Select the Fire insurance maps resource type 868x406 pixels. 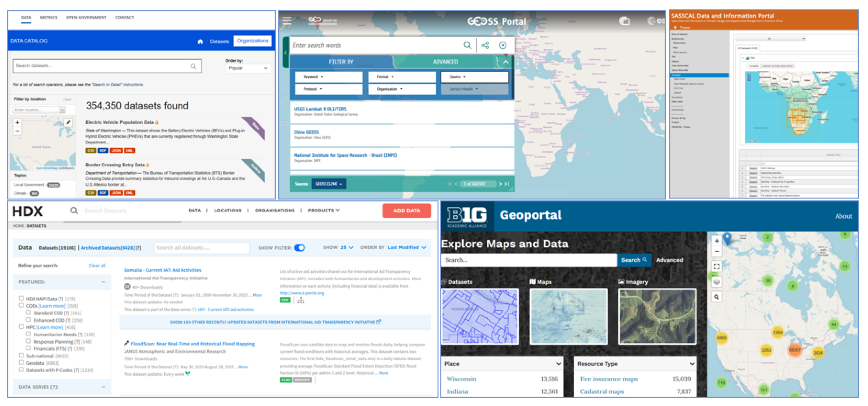click(x=609, y=379)
